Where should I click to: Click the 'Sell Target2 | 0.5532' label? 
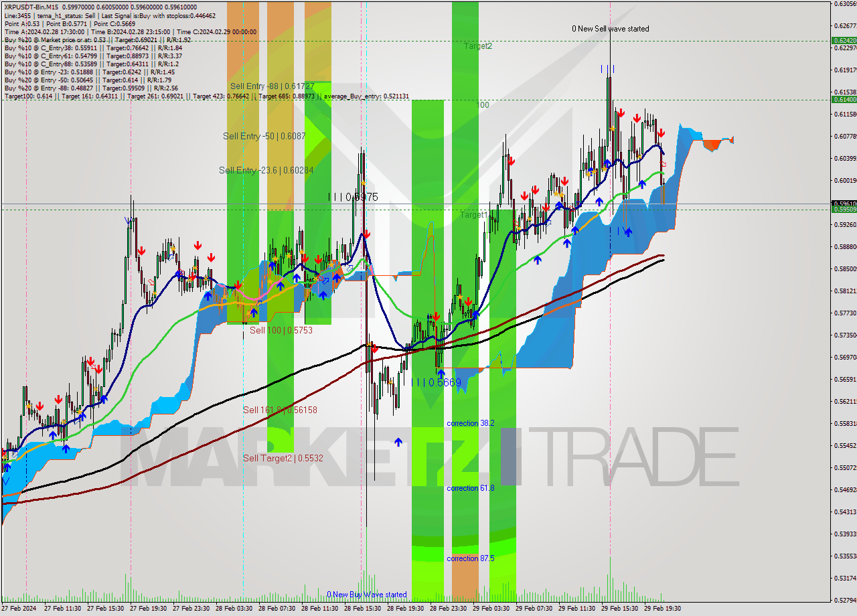click(x=283, y=458)
